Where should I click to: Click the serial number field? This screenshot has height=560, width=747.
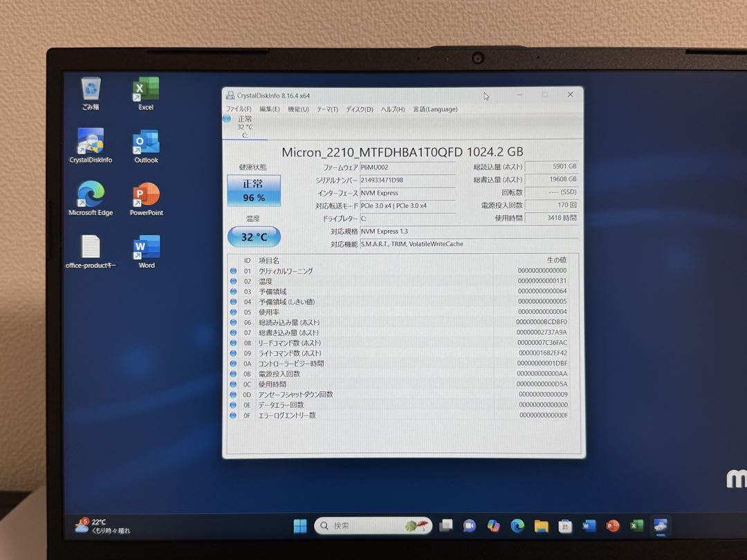tap(408, 180)
